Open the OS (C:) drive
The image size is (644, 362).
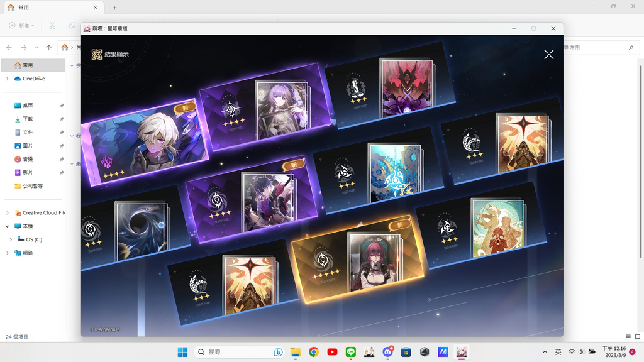[x=30, y=239]
